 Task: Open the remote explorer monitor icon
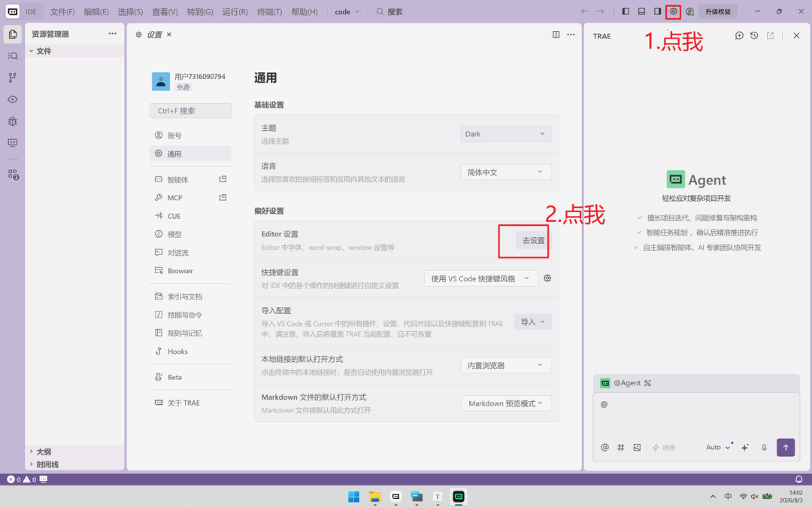tap(13, 143)
